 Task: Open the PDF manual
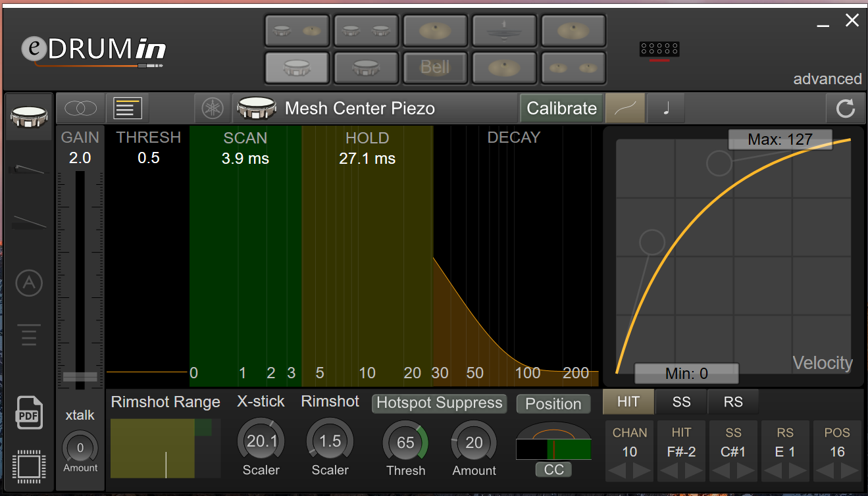click(29, 412)
